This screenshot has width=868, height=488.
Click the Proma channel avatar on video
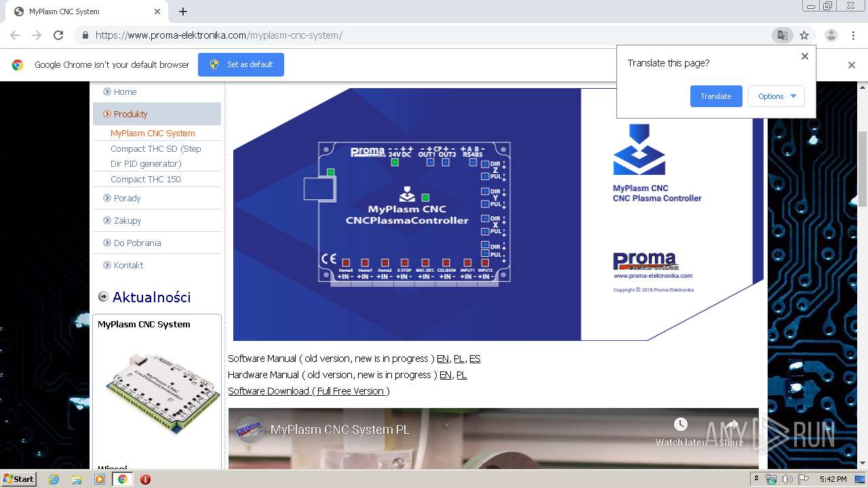tap(250, 429)
